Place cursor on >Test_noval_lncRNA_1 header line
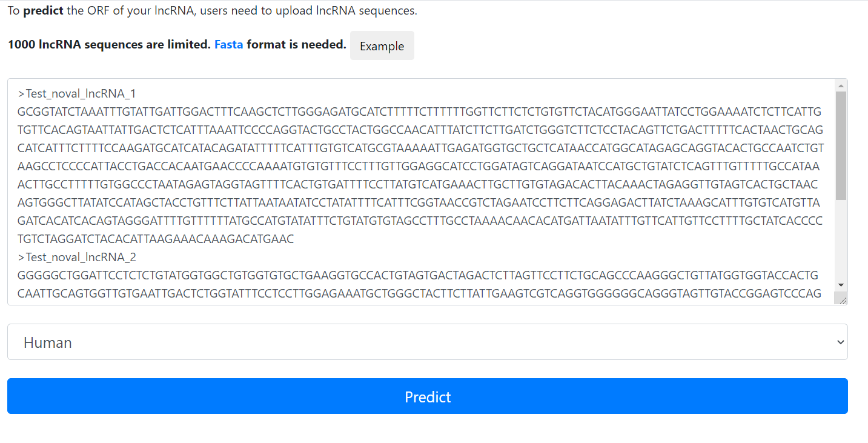The height and width of the screenshot is (443, 868). [77, 94]
